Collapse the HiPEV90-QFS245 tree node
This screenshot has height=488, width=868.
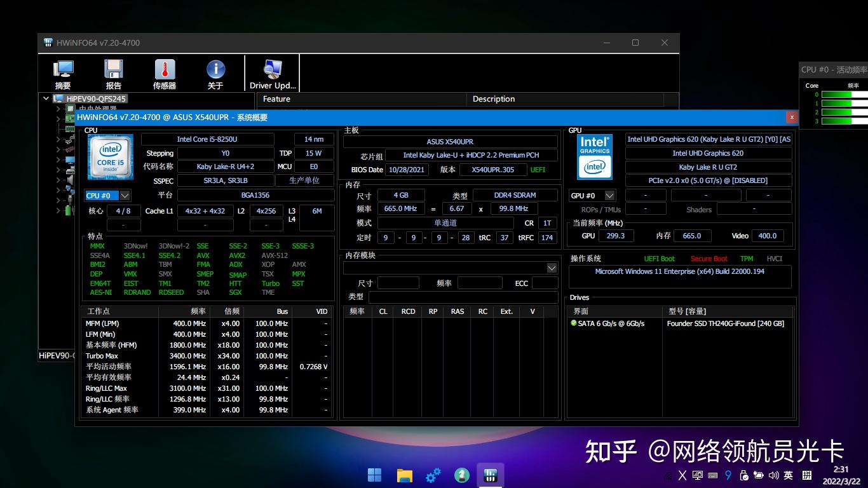pyautogui.click(x=45, y=98)
